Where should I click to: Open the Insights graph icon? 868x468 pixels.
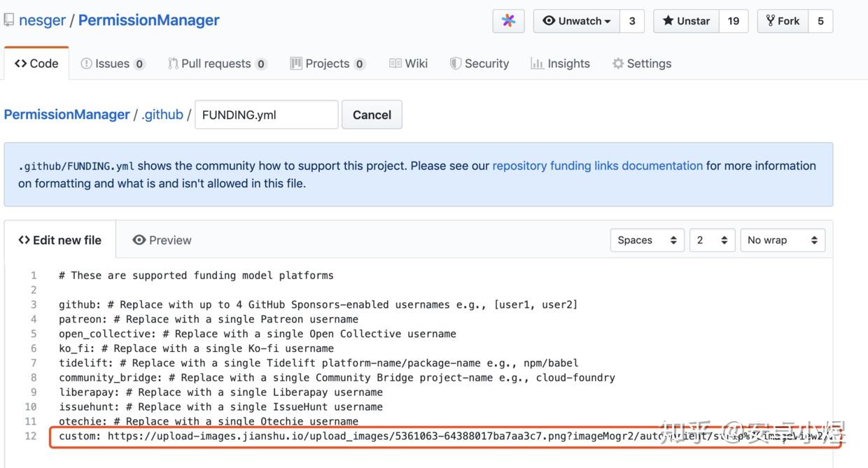point(539,63)
